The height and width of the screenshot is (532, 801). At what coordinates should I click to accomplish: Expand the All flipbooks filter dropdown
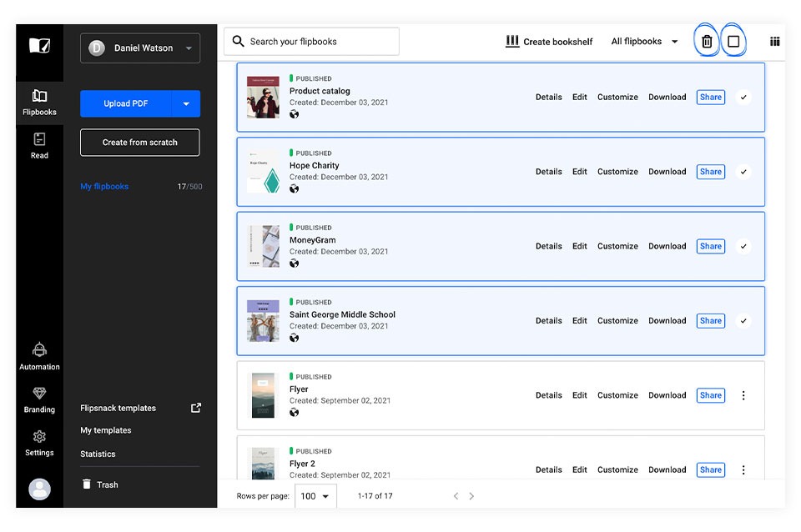(x=644, y=42)
